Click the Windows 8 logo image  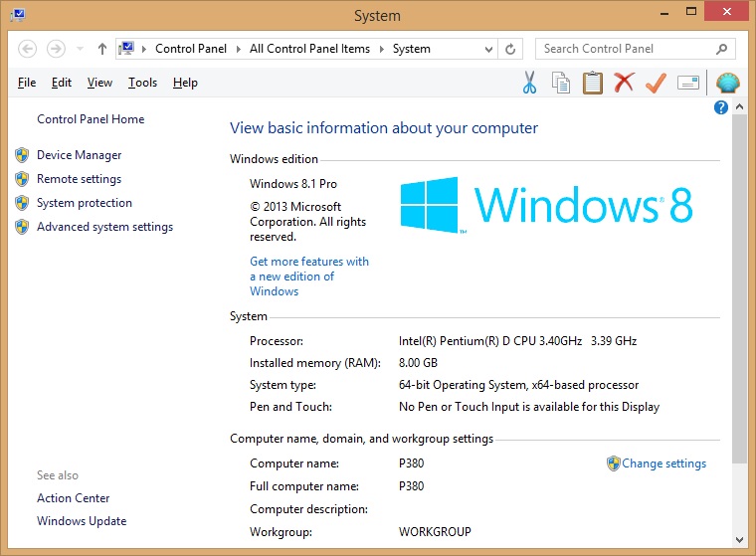coord(546,205)
